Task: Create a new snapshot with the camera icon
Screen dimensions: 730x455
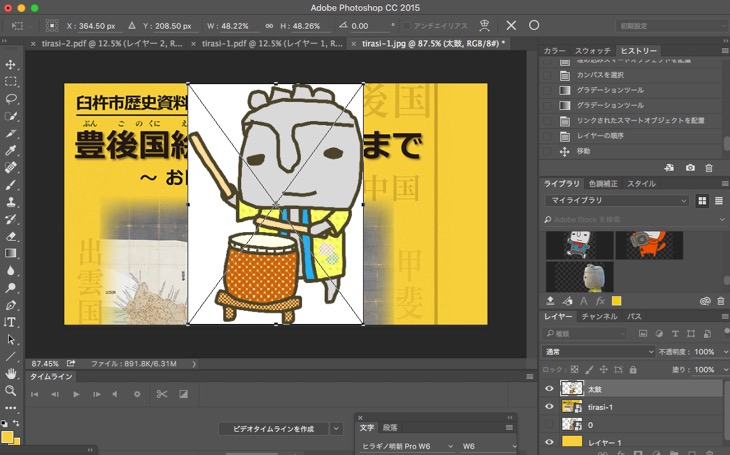Action: 690,168
